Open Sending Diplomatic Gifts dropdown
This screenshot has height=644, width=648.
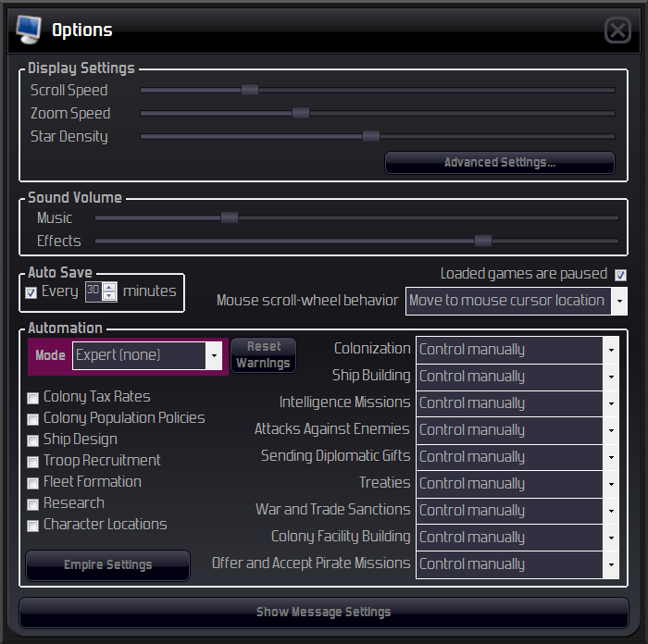[517, 457]
